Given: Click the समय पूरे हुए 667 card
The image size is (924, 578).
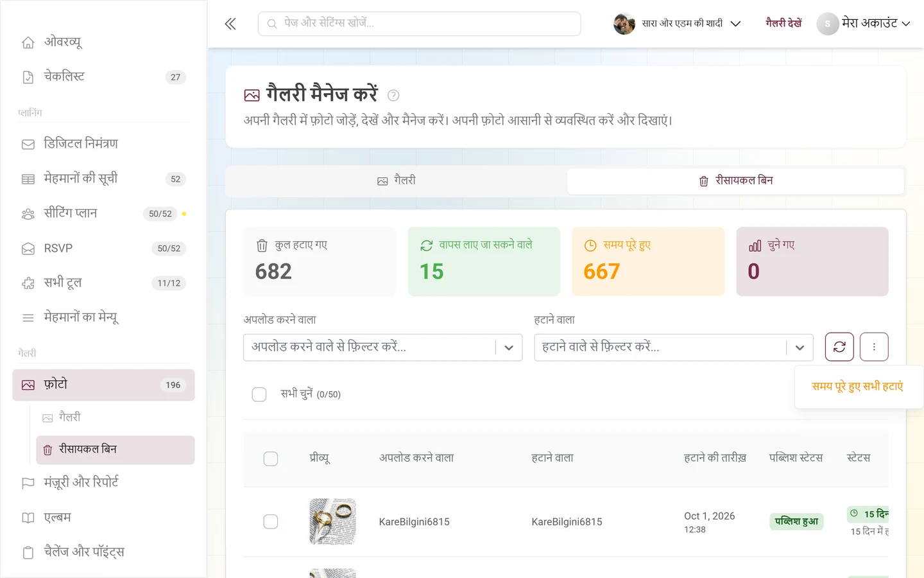Looking at the screenshot, I should [x=648, y=261].
